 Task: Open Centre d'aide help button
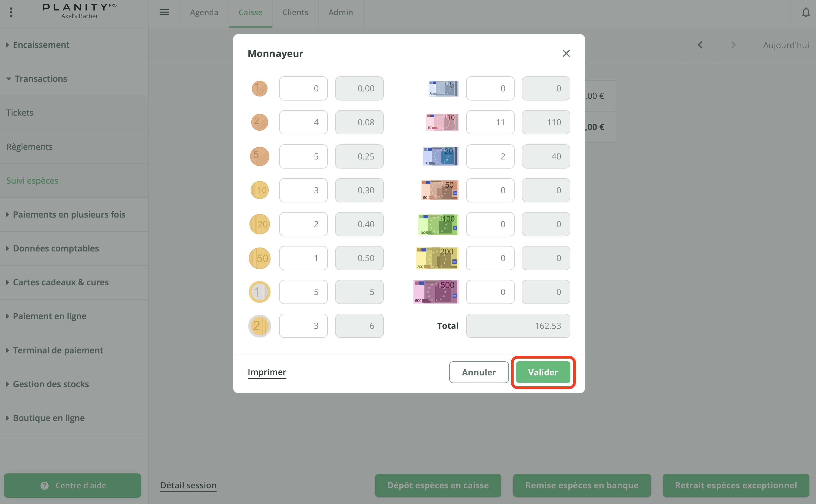[73, 485]
